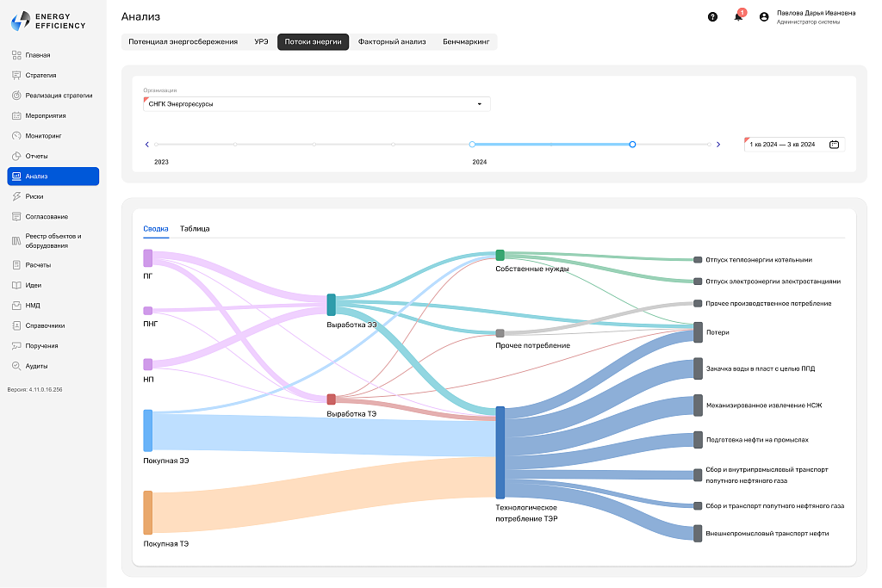Click the Собственные нужды node
This screenshot has width=882, height=588.
[500, 255]
